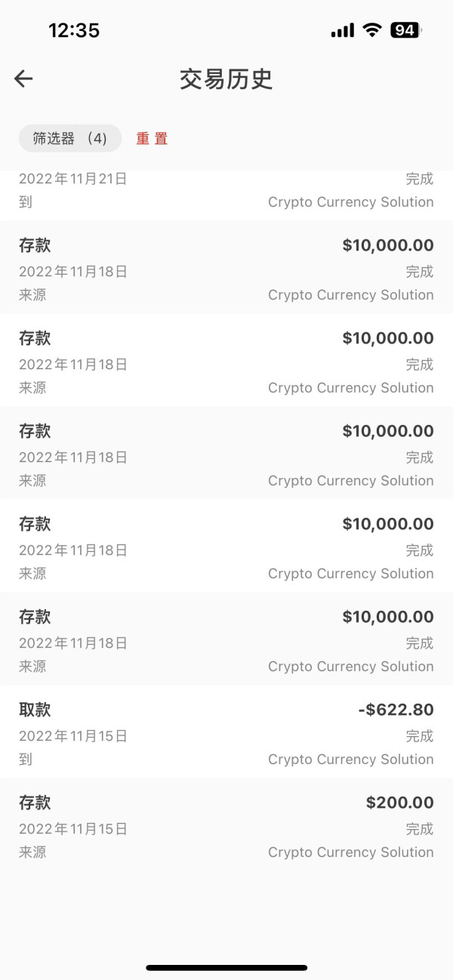
Task: Tap Crypto Currency Solution on the withdrawal row
Action: (x=350, y=760)
